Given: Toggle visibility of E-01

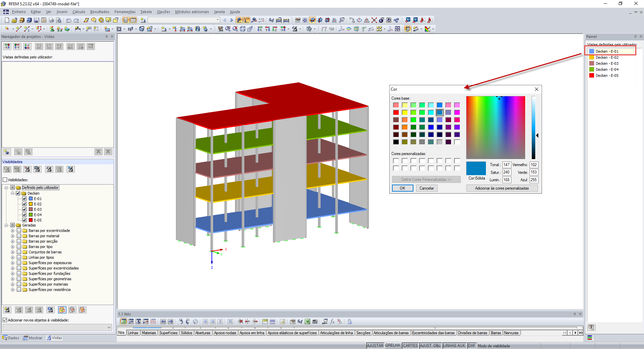Looking at the screenshot, I should pos(24,199).
